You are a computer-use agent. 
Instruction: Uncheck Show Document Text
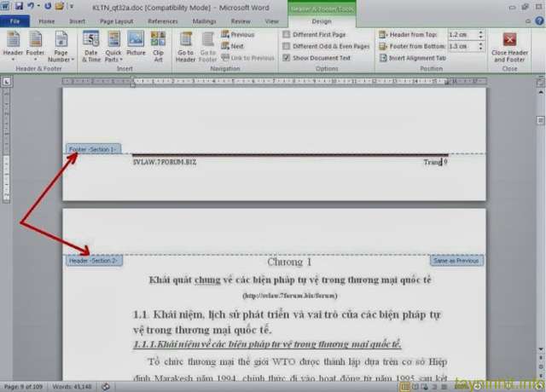click(x=287, y=58)
